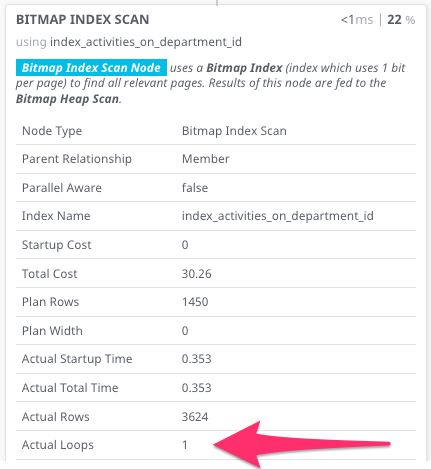Click the Plan Rows value 1450
Screen dimensions: 431x469
195,302
